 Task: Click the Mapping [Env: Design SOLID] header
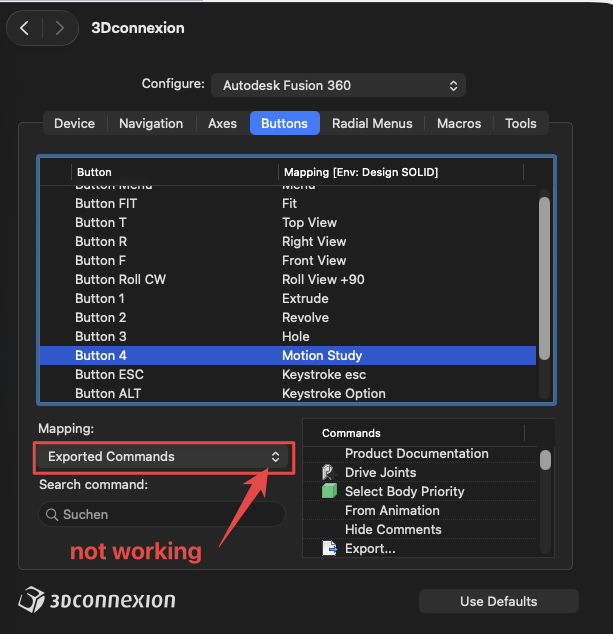coord(401,172)
